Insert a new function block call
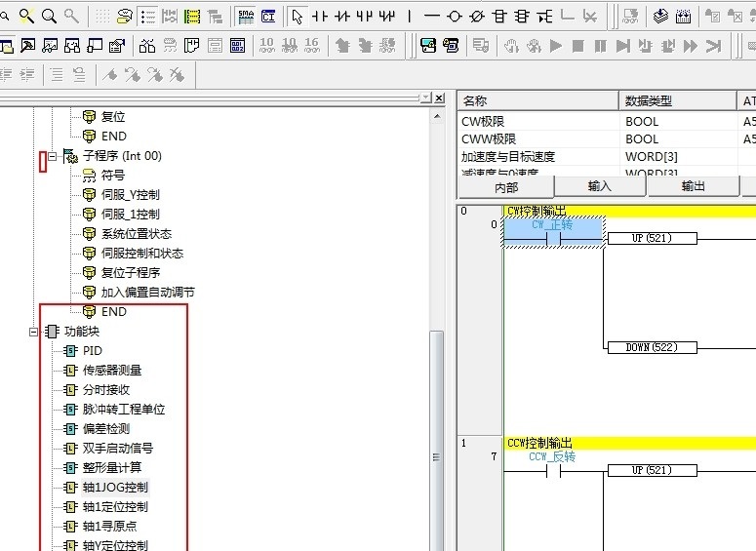Screen dimensions: 756x551 522,17
